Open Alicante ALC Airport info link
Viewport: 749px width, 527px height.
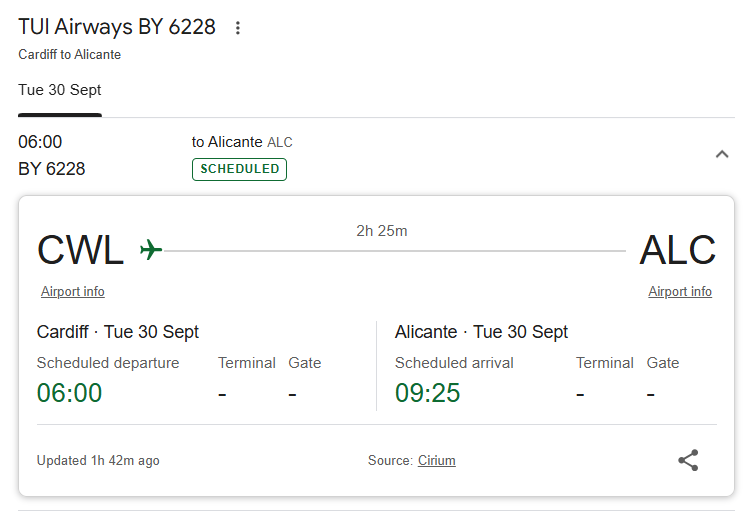tap(680, 292)
